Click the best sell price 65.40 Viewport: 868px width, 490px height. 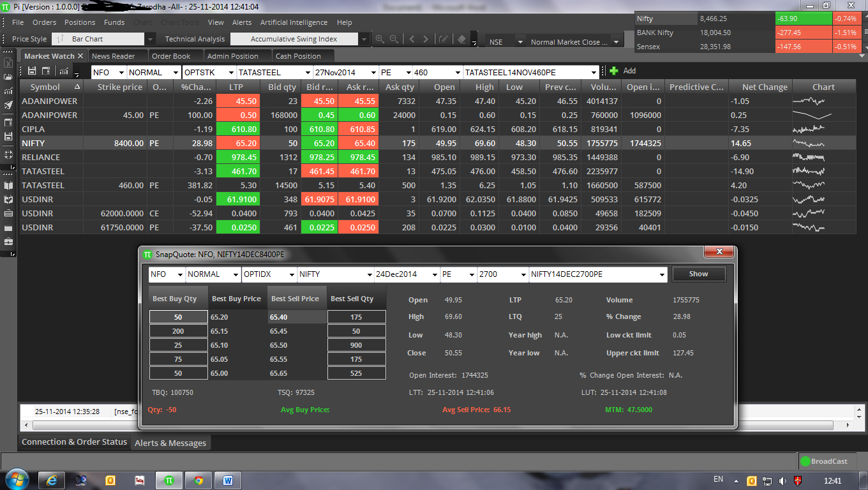point(296,317)
